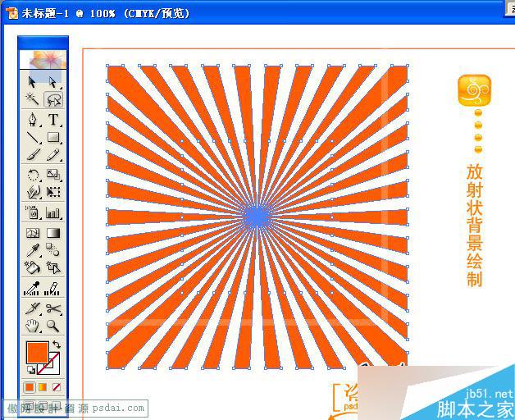Select the Zoom magnifier tool
Viewport: 515px width, 420px height.
click(x=52, y=326)
